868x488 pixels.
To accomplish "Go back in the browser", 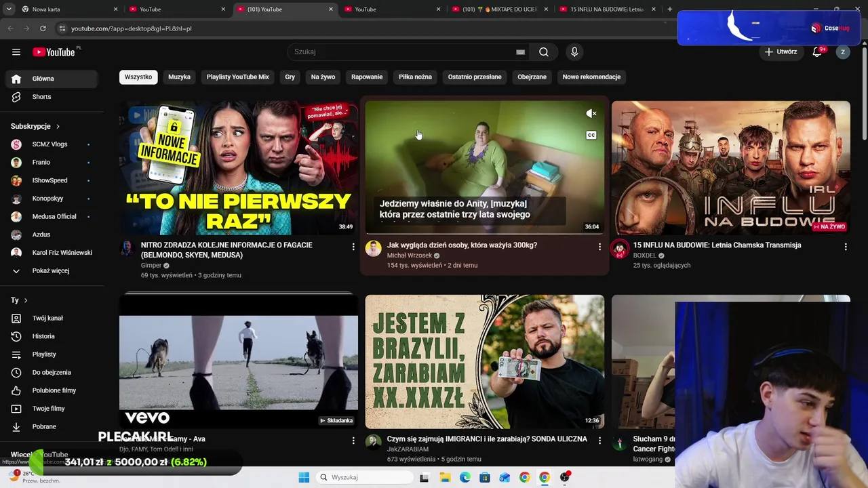I will pyautogui.click(x=10, y=28).
